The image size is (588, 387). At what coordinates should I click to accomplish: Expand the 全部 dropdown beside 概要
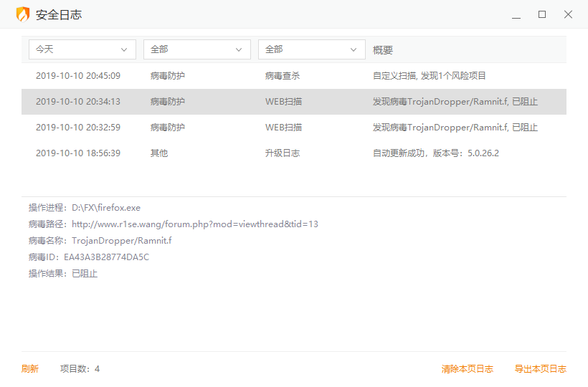tap(312, 49)
